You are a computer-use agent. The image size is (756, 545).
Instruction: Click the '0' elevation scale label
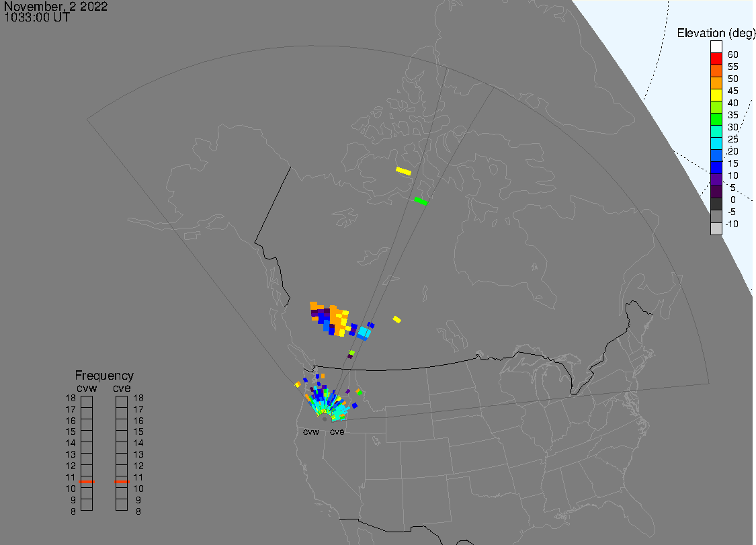coord(733,200)
